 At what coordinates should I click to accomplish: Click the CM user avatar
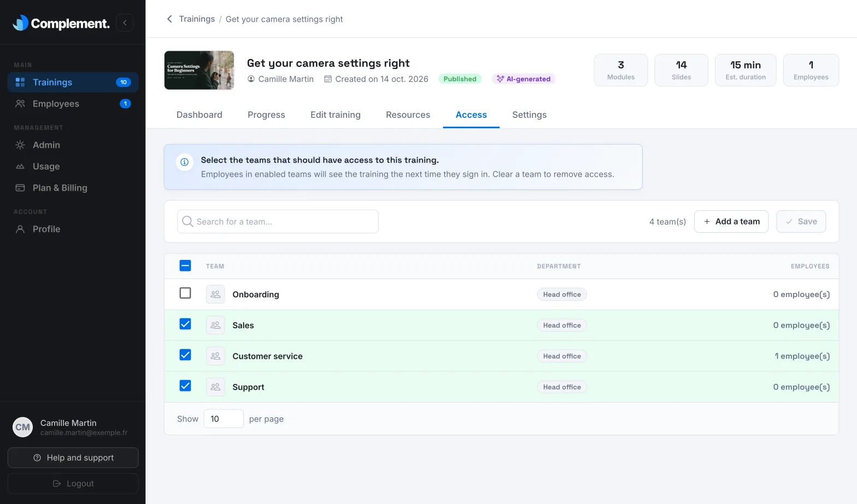[x=23, y=427]
